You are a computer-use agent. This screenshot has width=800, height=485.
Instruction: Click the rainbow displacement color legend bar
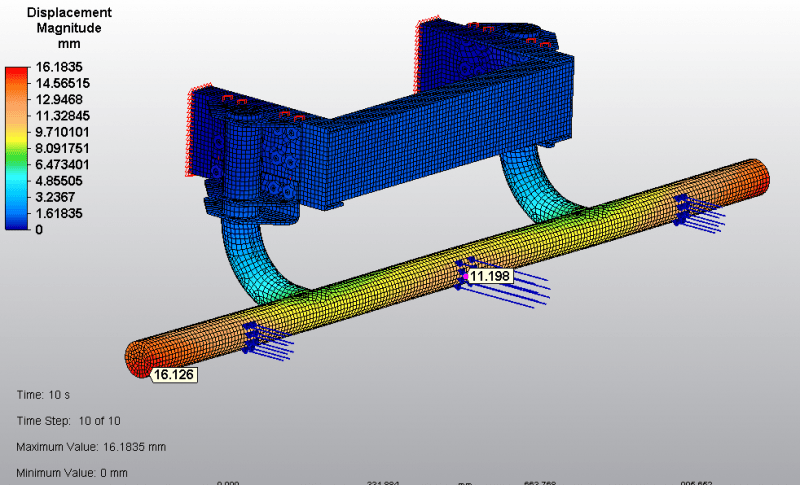pos(17,148)
